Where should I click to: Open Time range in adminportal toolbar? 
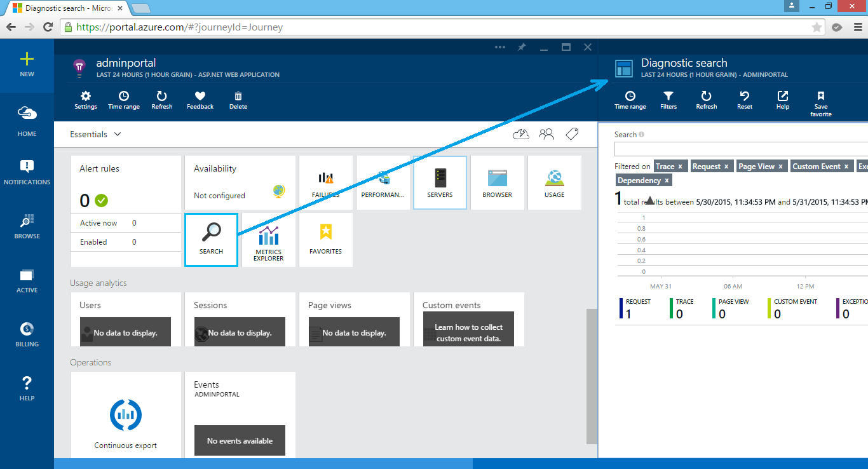[124, 99]
